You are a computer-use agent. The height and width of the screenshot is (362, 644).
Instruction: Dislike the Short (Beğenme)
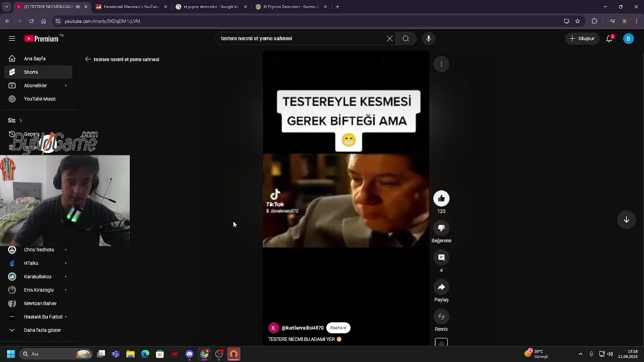click(441, 228)
